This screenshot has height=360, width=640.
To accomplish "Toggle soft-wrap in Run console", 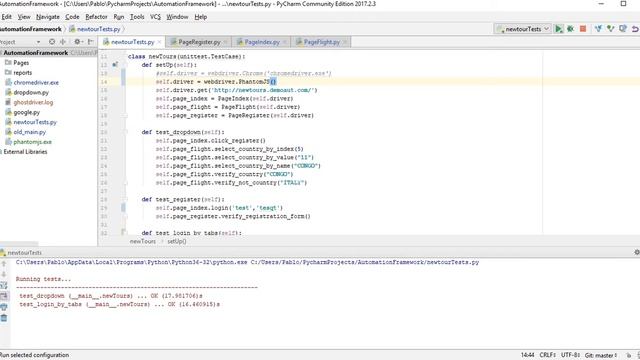I will coord(4,285).
